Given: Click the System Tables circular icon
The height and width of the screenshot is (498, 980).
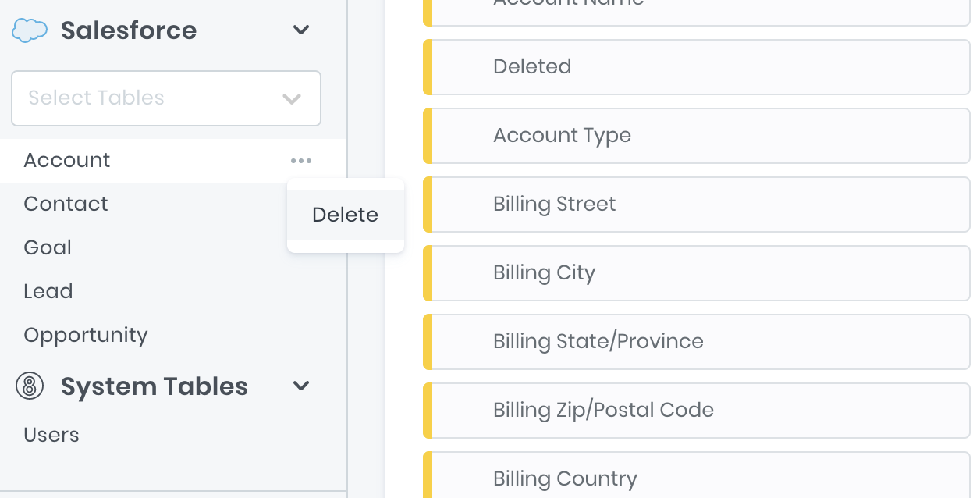Looking at the screenshot, I should click(x=30, y=386).
